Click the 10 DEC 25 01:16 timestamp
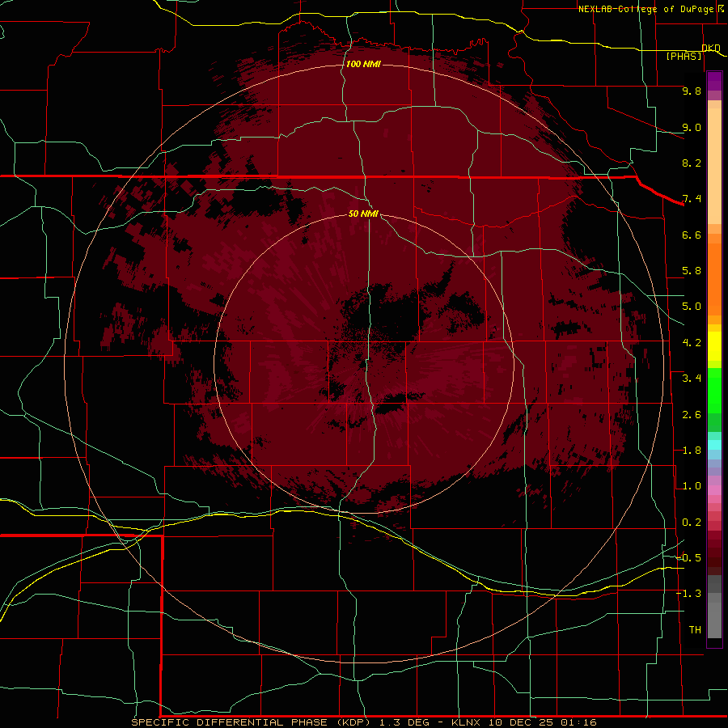 [x=542, y=722]
